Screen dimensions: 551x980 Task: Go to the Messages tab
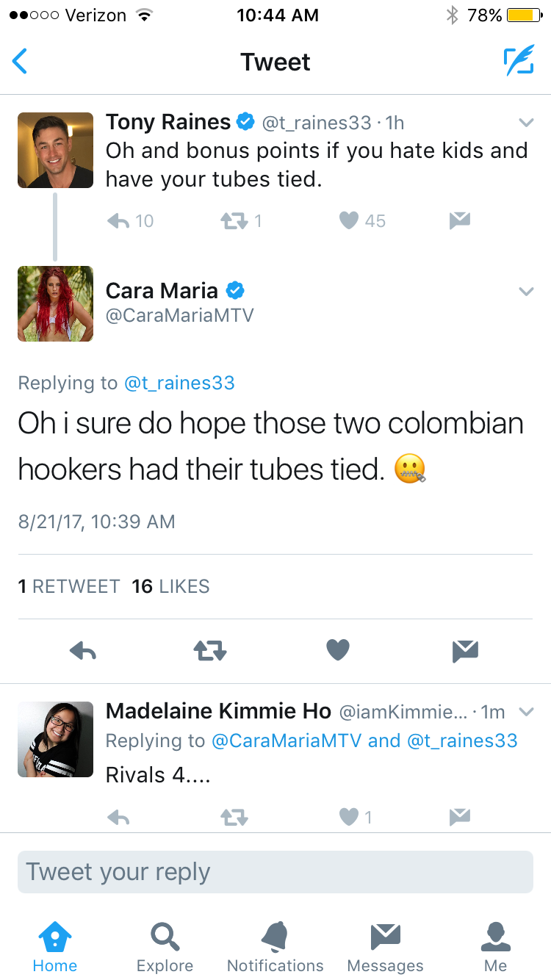[x=385, y=948]
